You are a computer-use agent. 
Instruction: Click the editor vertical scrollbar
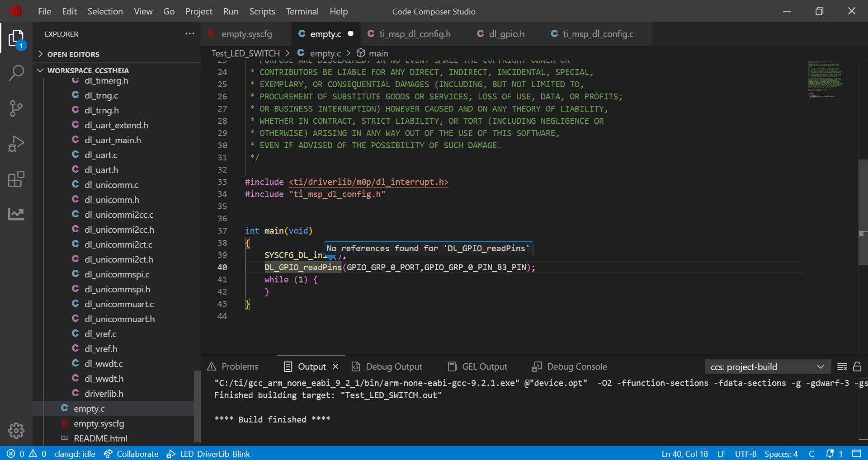pos(863,212)
